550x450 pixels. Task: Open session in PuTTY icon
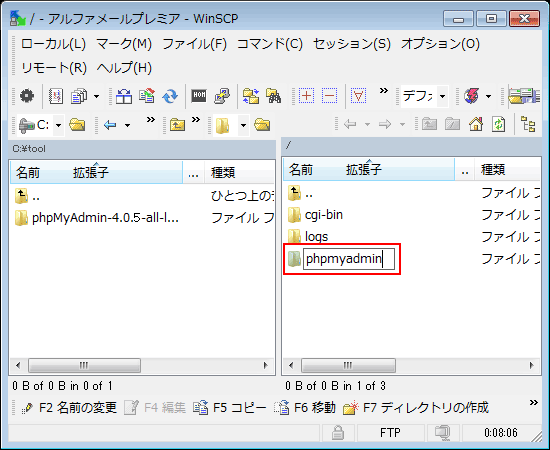[222, 96]
